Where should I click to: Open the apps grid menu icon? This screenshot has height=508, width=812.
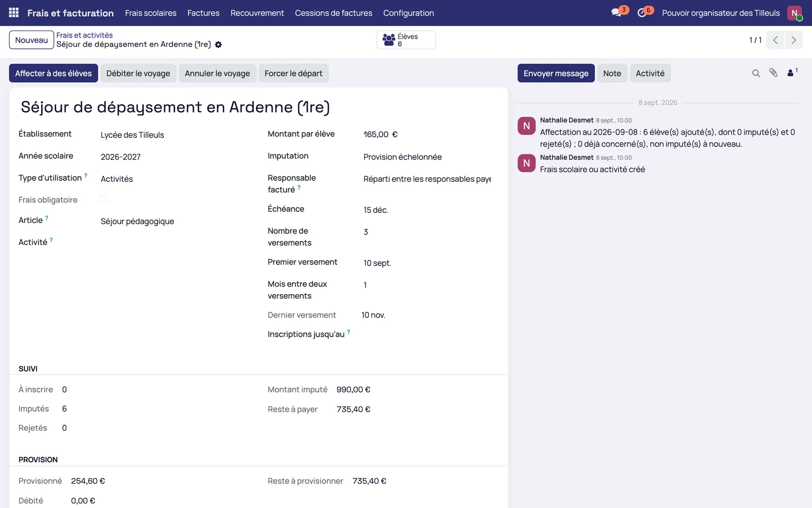pos(14,13)
